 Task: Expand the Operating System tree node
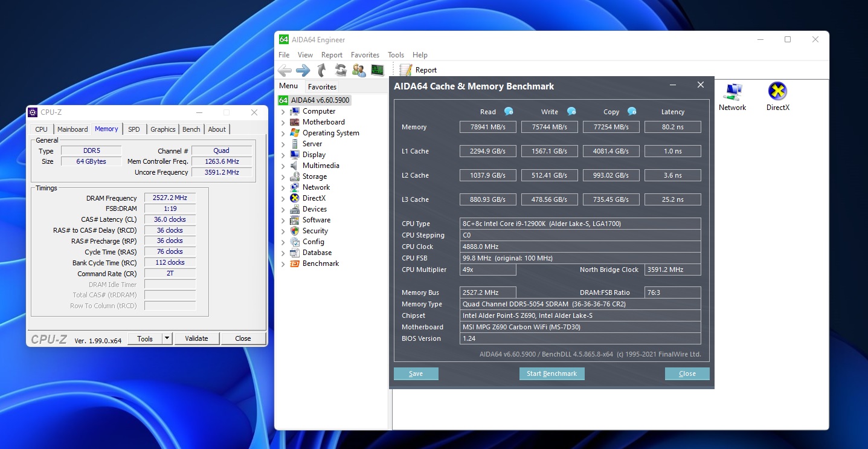tap(283, 134)
